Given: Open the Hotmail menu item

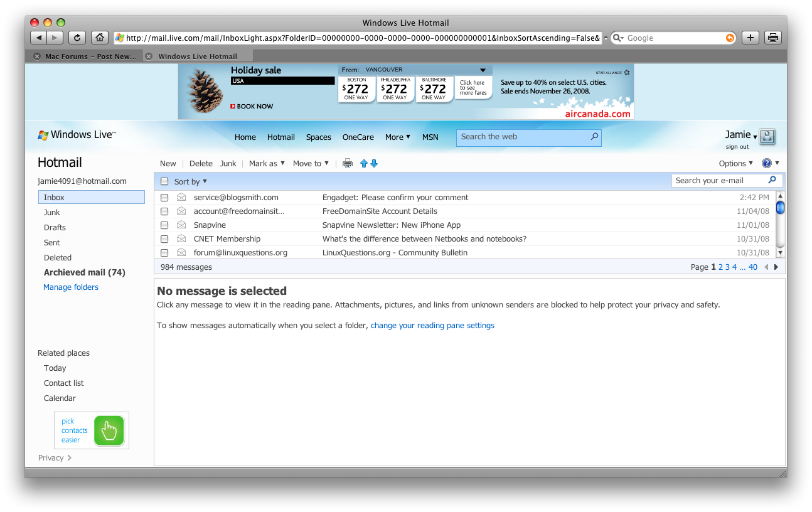Looking at the screenshot, I should tap(281, 137).
